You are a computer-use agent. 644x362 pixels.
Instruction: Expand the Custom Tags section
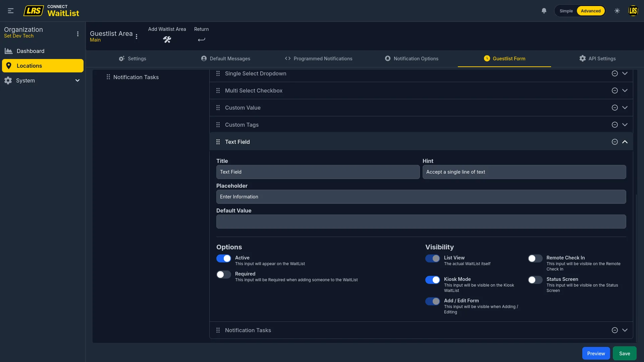pyautogui.click(x=625, y=125)
